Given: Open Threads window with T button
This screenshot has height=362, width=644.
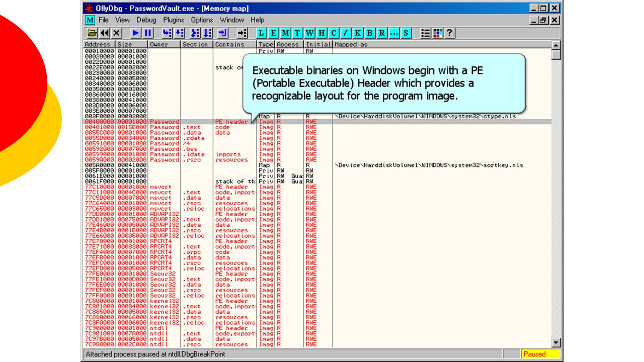Looking at the screenshot, I should coord(297,33).
